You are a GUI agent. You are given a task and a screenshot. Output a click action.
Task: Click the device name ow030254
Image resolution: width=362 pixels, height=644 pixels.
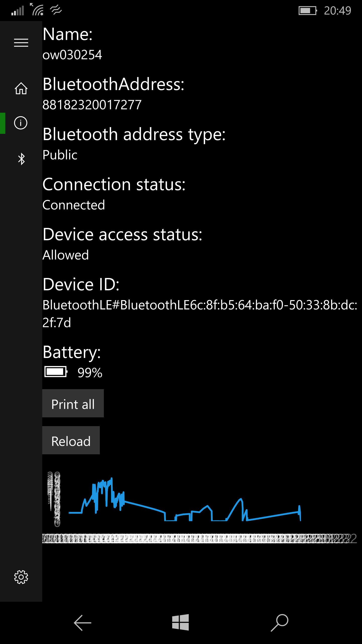72,55
